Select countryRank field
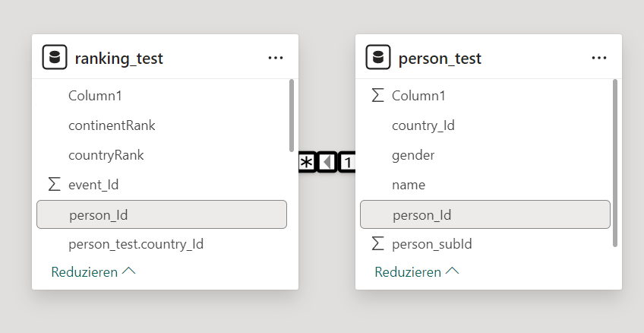Image resolution: width=644 pixels, height=333 pixels. tap(106, 155)
